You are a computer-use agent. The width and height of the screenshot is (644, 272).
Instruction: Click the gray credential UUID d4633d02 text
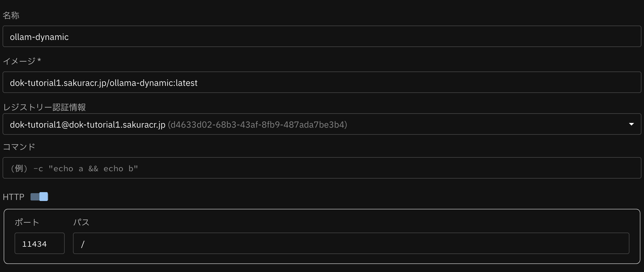pos(257,125)
